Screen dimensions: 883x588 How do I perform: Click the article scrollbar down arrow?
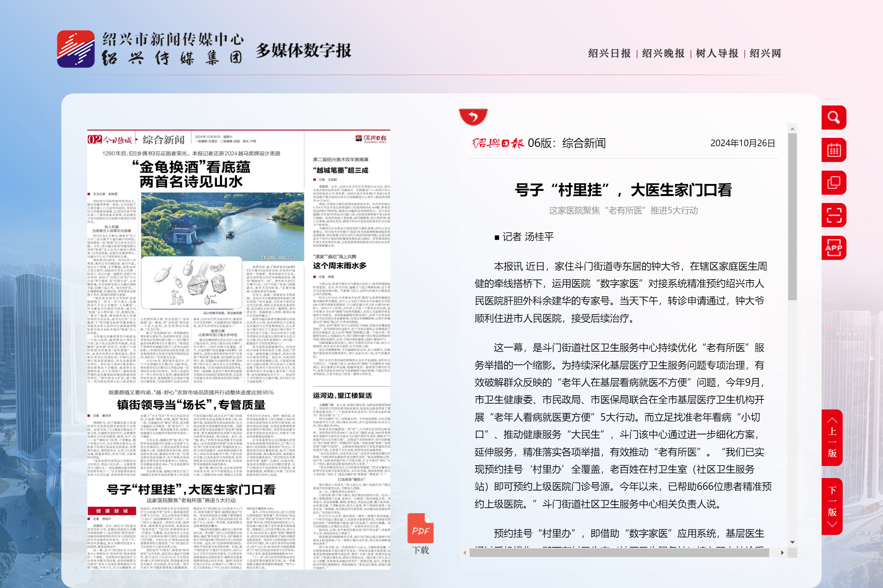pyautogui.click(x=792, y=542)
